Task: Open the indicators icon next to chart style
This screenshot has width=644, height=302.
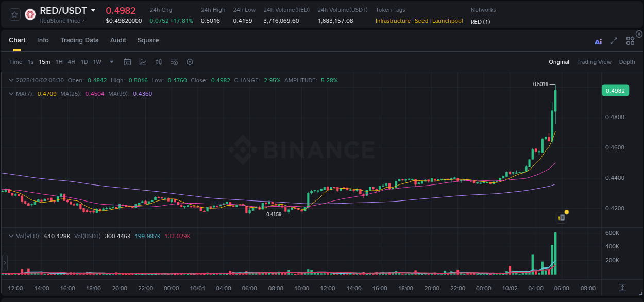Action: (158, 62)
